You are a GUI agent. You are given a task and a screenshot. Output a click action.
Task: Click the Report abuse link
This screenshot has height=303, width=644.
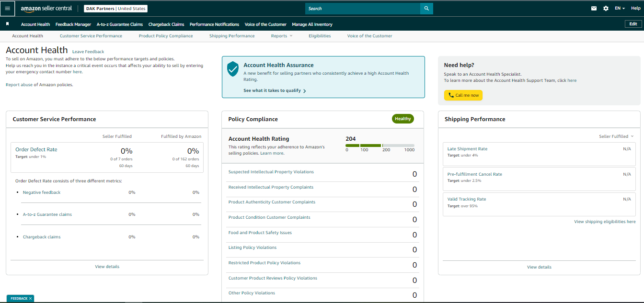pos(19,85)
